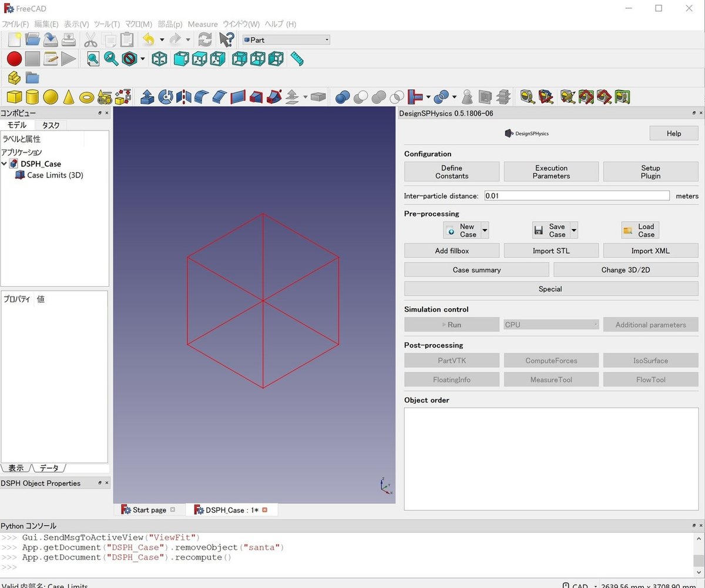Click the Define Constants button
The height and width of the screenshot is (588, 705).
(452, 172)
